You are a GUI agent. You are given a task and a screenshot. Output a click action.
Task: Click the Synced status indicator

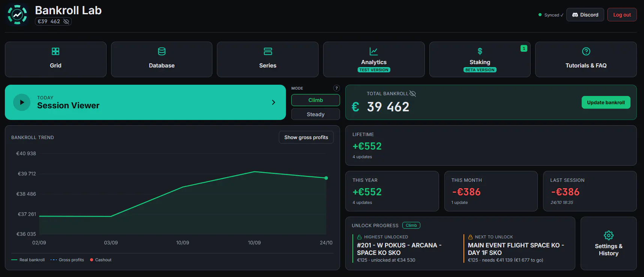[x=551, y=15]
